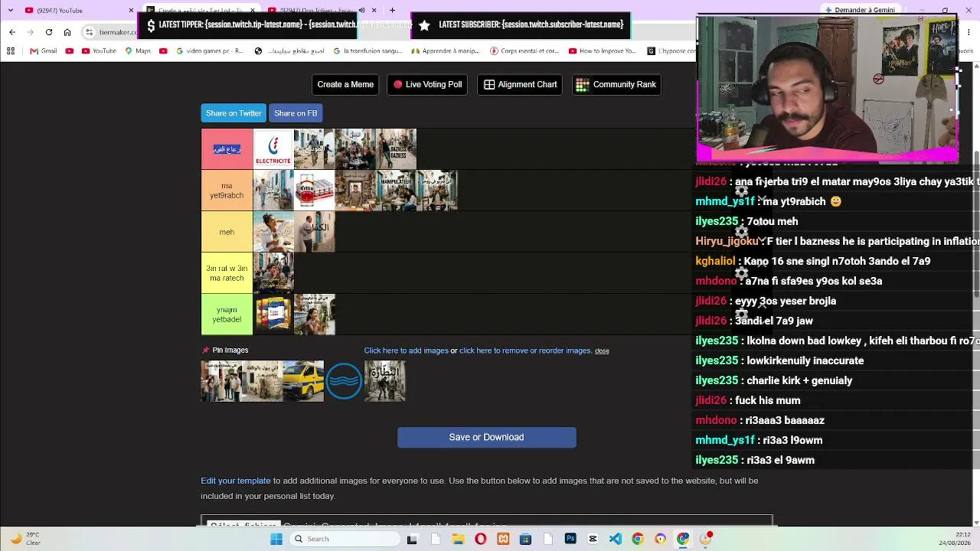Open the Alignment Chart view
The image size is (980, 551).
click(x=520, y=84)
